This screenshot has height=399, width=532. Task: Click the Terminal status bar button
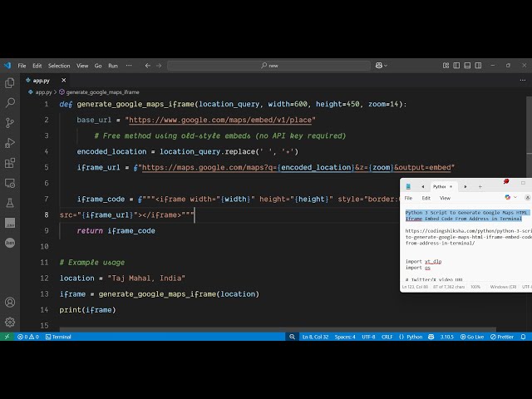coord(58,337)
